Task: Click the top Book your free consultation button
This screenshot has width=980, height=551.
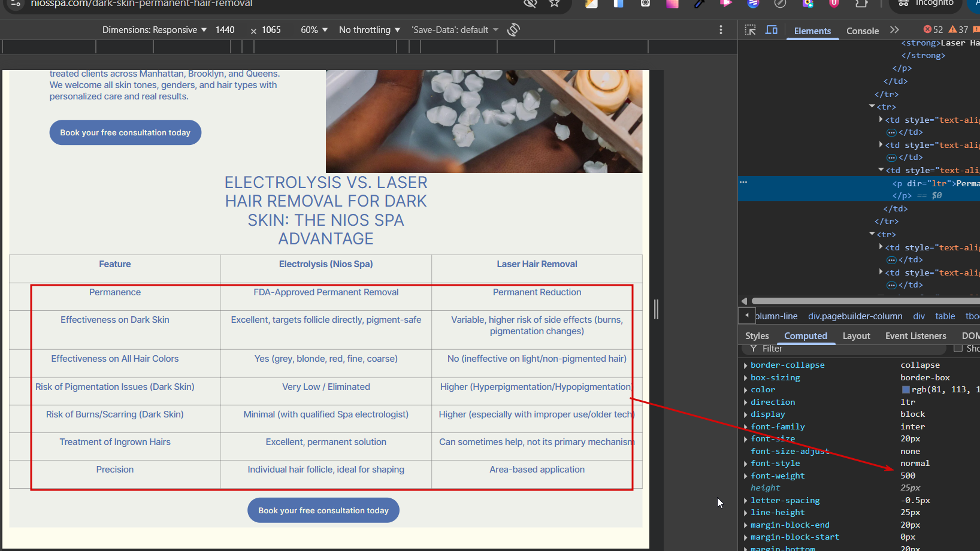Action: pyautogui.click(x=125, y=132)
